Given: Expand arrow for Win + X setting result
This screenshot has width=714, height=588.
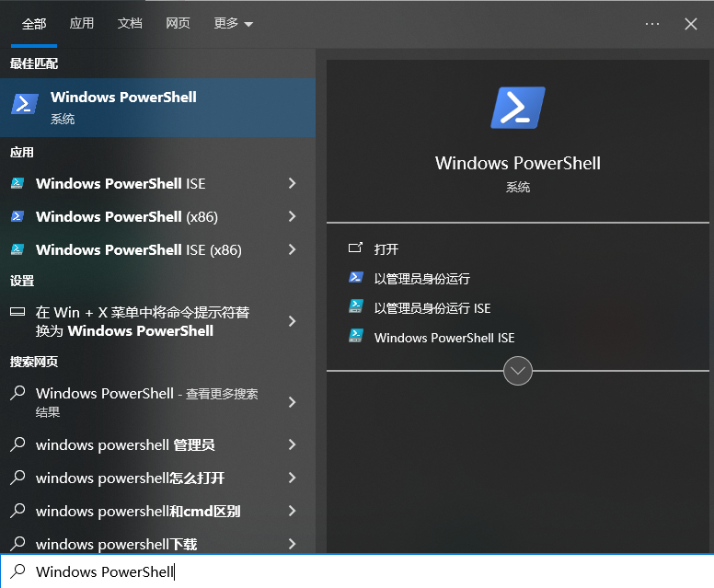Looking at the screenshot, I should coord(293,321).
